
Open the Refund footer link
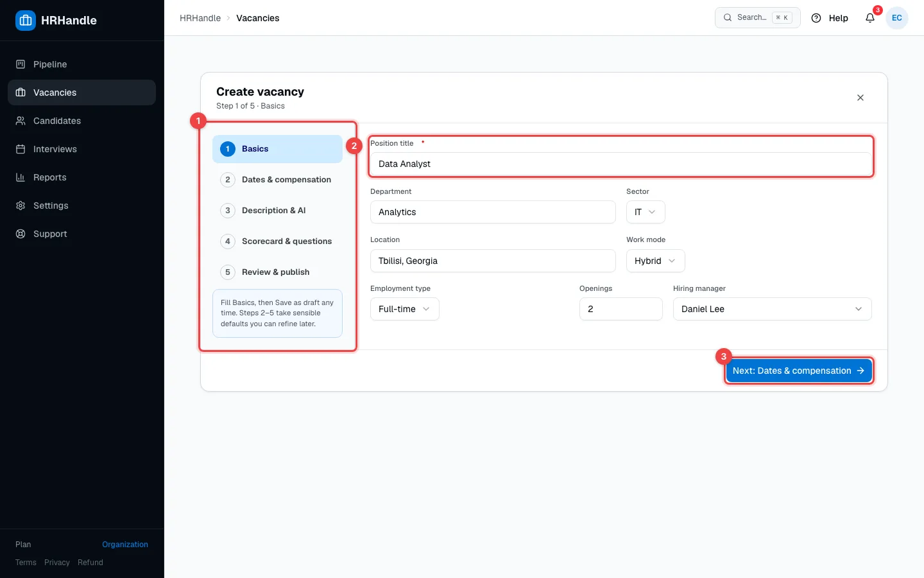(90, 563)
